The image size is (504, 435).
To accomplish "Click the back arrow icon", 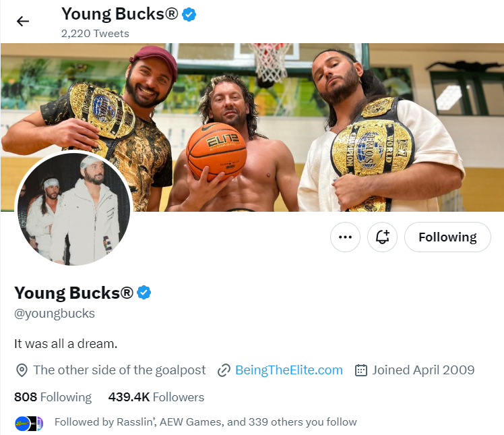I will pos(23,21).
